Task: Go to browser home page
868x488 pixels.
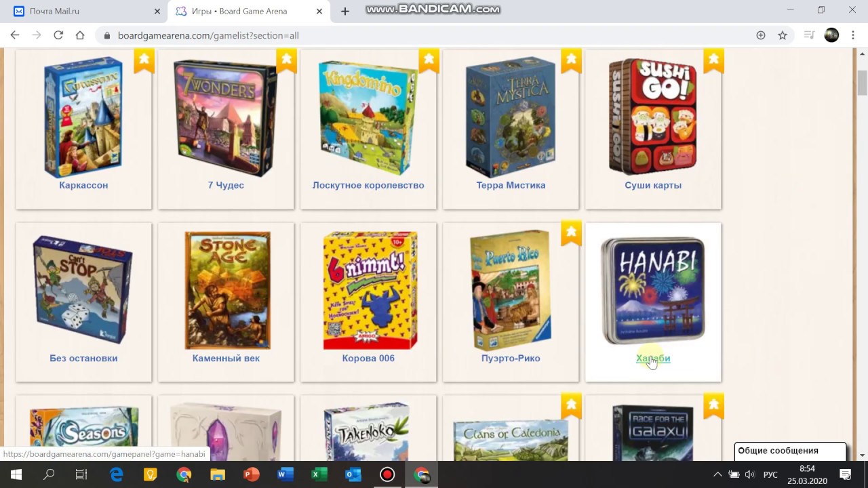Action: point(80,35)
